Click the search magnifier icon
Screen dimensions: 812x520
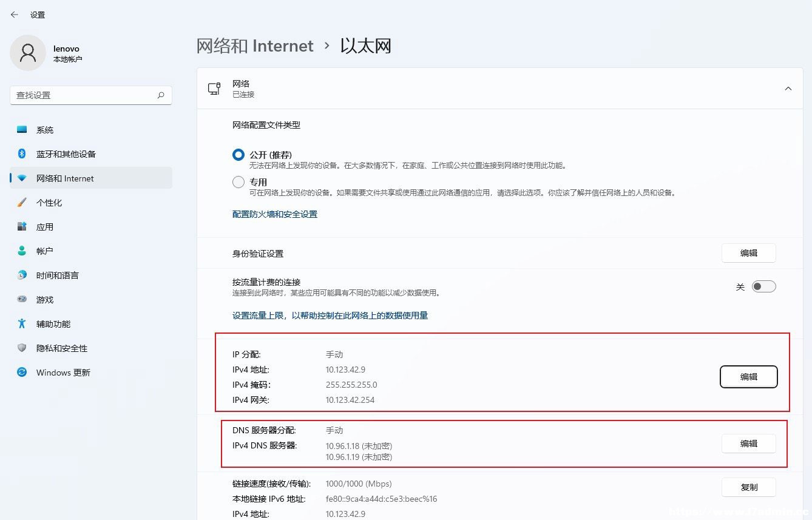pos(161,95)
